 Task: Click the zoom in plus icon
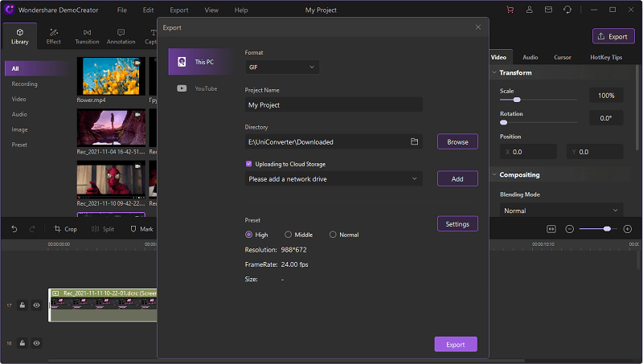pos(628,229)
